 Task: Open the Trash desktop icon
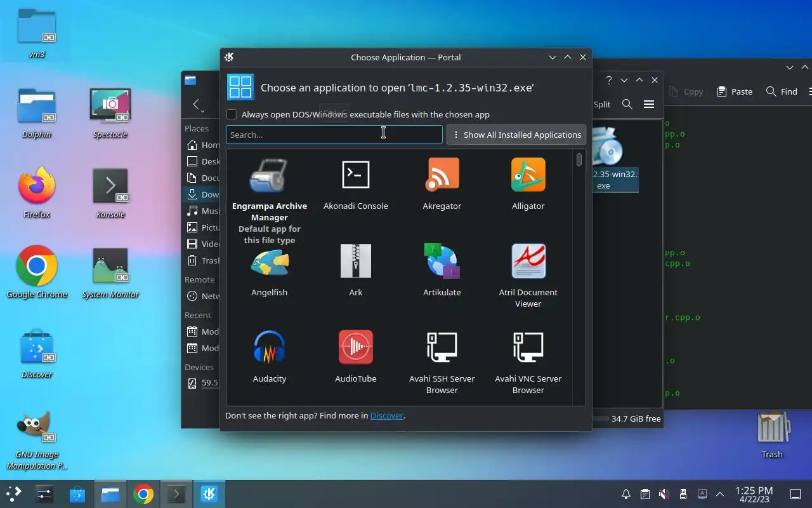[x=772, y=434]
